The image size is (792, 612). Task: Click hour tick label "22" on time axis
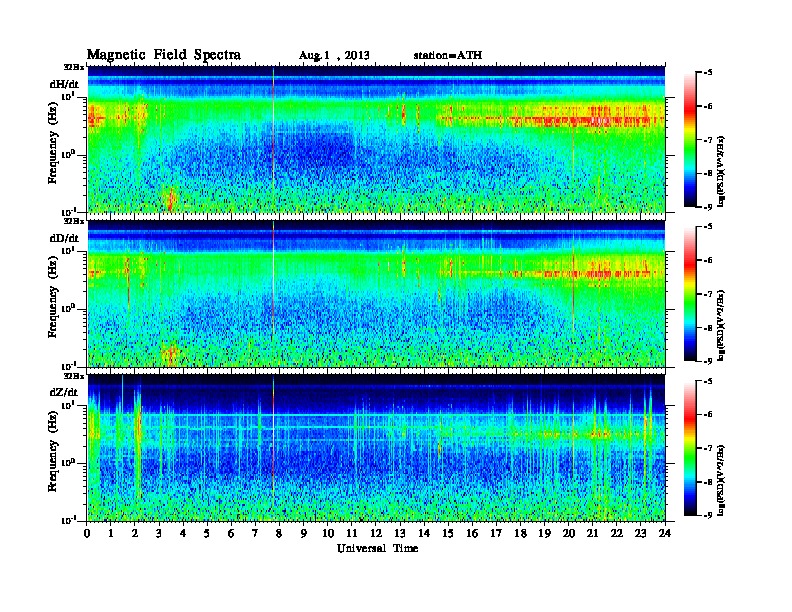[617, 534]
